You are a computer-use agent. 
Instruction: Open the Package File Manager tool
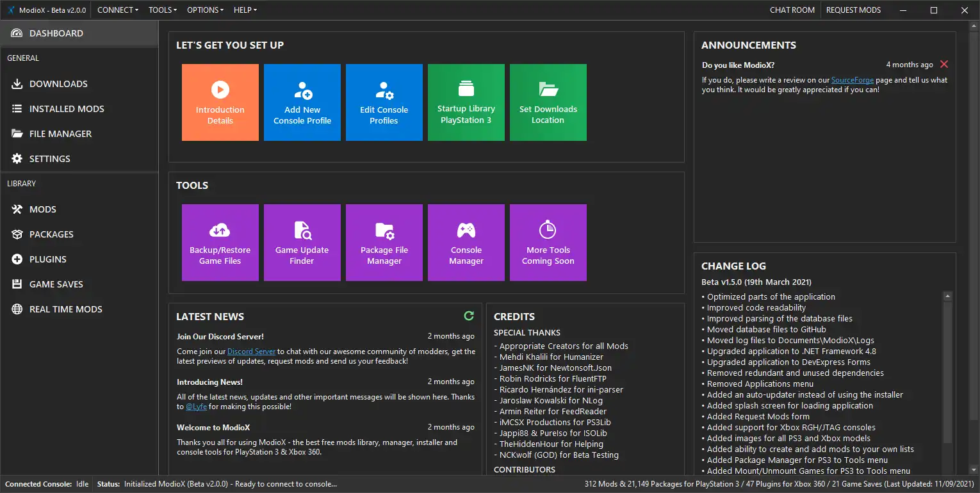click(x=384, y=243)
